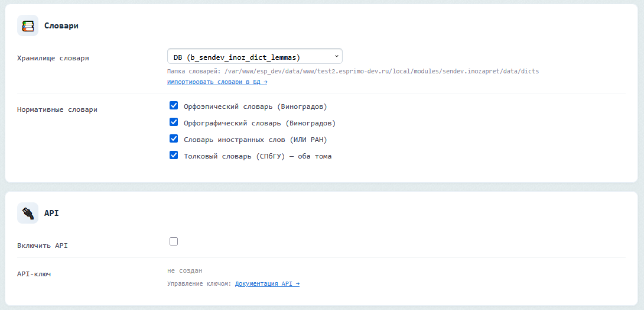Follow the Импортировать словари в БД link
This screenshot has width=644, height=310.
coord(217,82)
